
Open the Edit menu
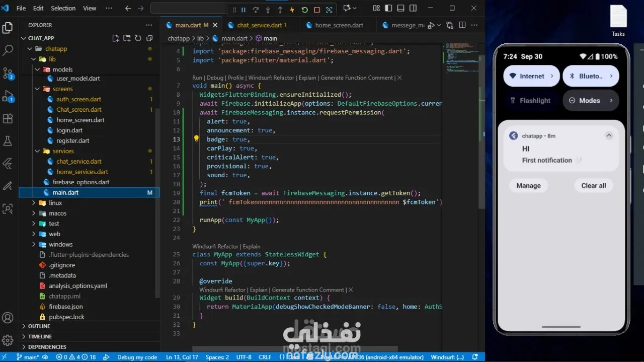pos(38,8)
